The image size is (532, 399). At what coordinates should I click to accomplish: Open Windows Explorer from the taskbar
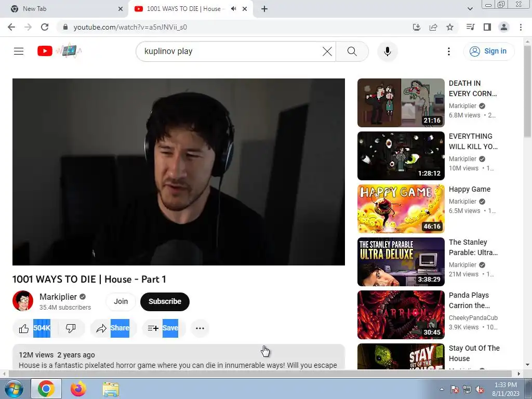pos(111,389)
